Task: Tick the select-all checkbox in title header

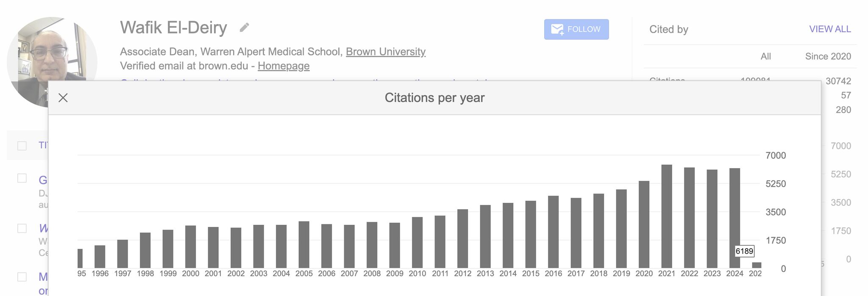Action: tap(22, 146)
